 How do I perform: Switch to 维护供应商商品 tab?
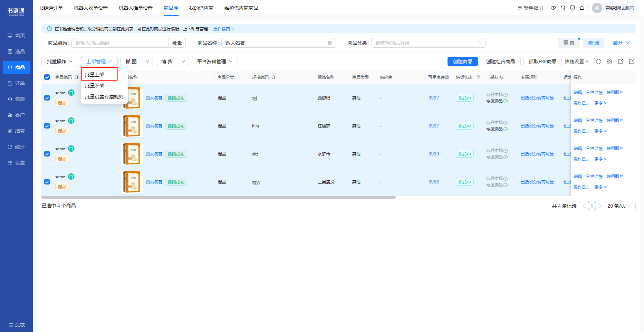(x=241, y=8)
